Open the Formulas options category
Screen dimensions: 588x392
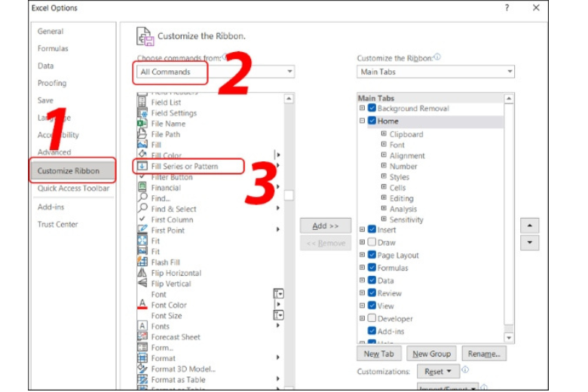click(53, 49)
